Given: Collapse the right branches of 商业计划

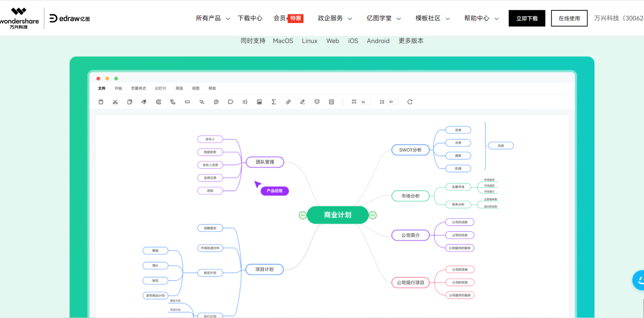Looking at the screenshot, I should point(373,215).
